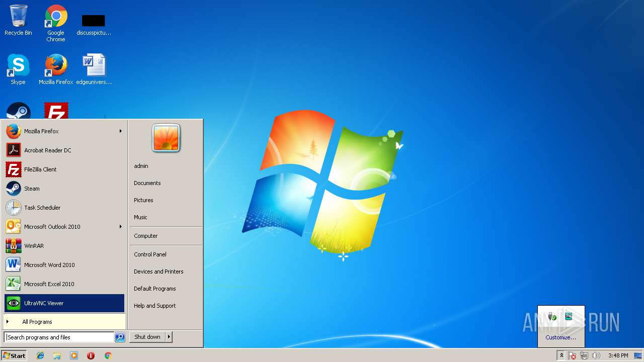Open Task Scheduler from the Start menu
This screenshot has height=362, width=644.
(64, 208)
